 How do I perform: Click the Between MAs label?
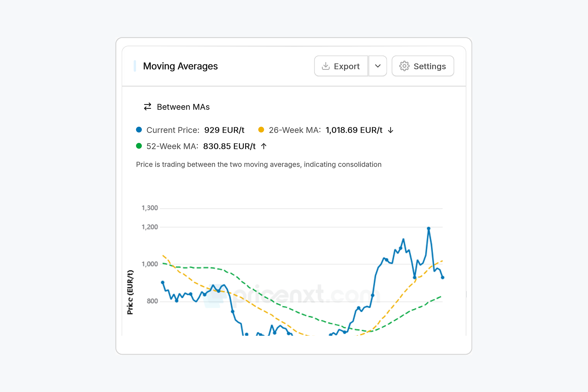click(x=183, y=107)
